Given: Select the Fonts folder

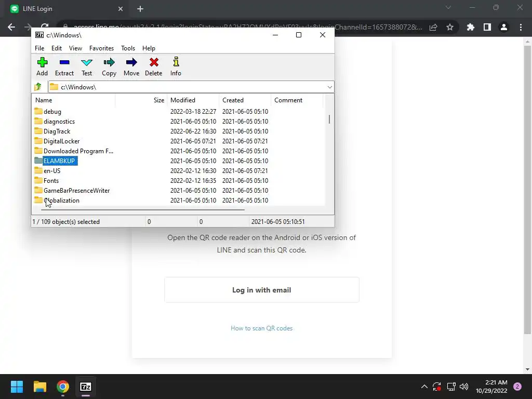Looking at the screenshot, I should pos(46,180).
